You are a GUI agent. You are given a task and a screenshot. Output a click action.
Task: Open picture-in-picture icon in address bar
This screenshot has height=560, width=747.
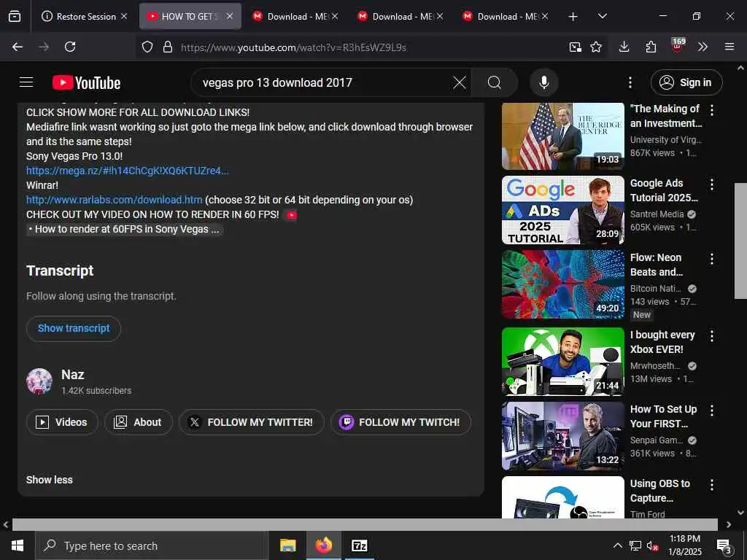[x=575, y=47]
